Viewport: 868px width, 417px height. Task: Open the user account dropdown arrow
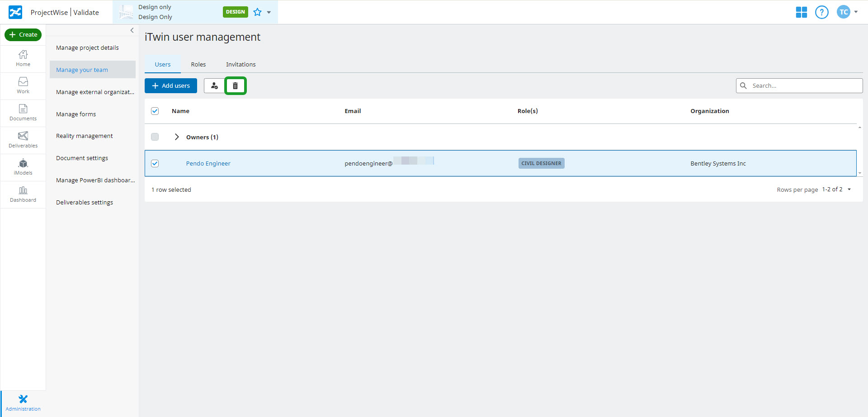coord(856,12)
